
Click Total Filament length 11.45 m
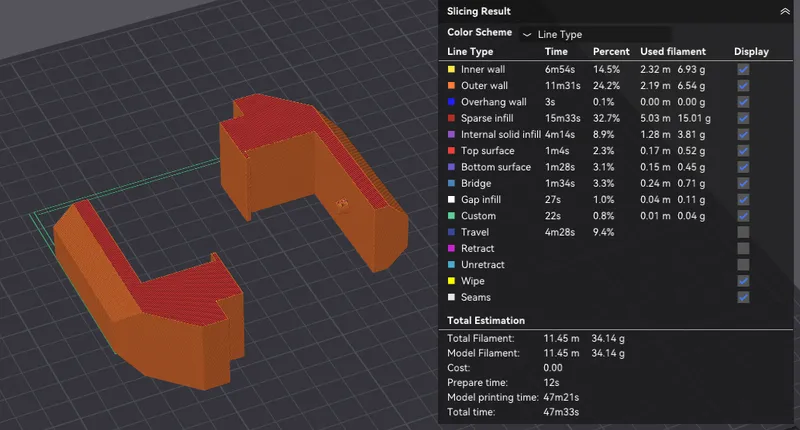pyautogui.click(x=561, y=338)
